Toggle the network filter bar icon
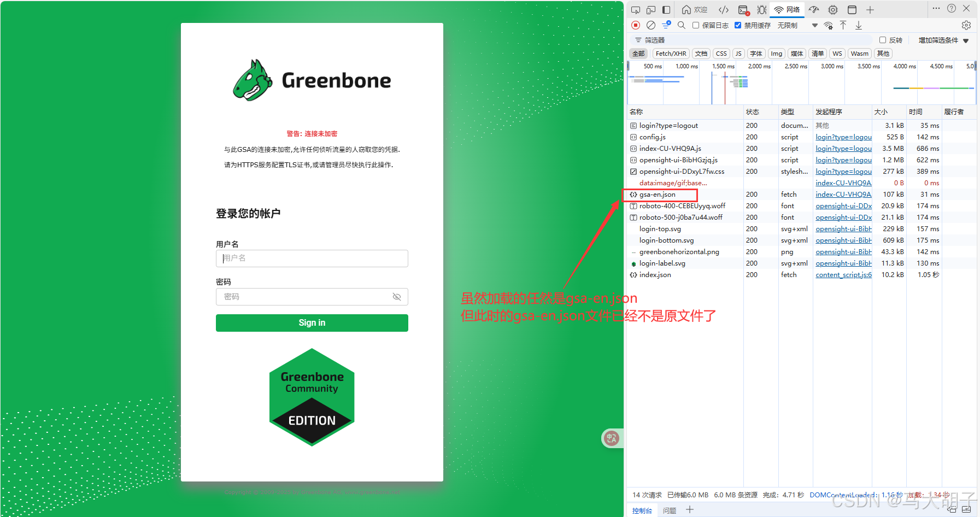This screenshot has height=517, width=980. pyautogui.click(x=666, y=25)
